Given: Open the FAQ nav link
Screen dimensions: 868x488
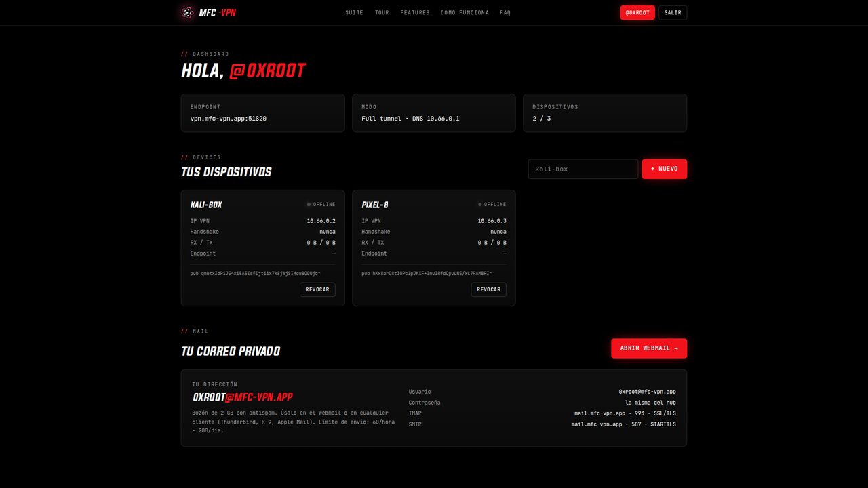Looking at the screenshot, I should tap(505, 13).
